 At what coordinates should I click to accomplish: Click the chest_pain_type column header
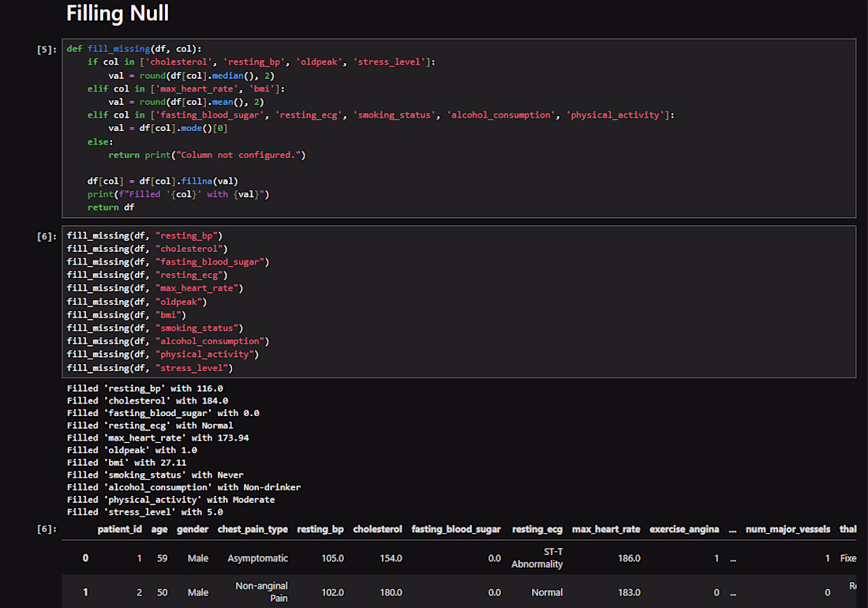tap(253, 529)
